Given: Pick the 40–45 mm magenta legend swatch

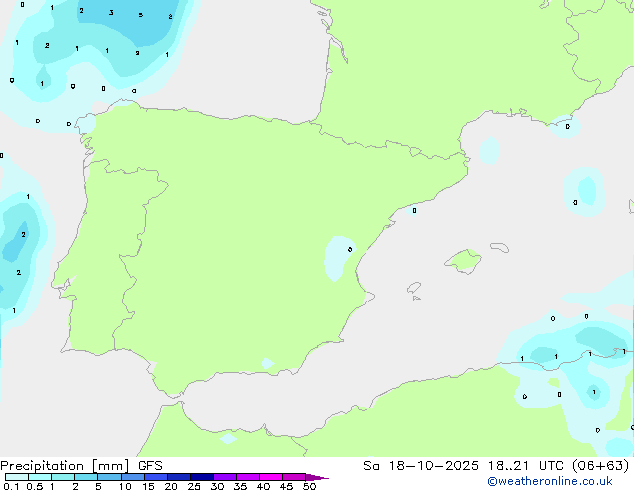Looking at the screenshot, I should (x=271, y=477).
